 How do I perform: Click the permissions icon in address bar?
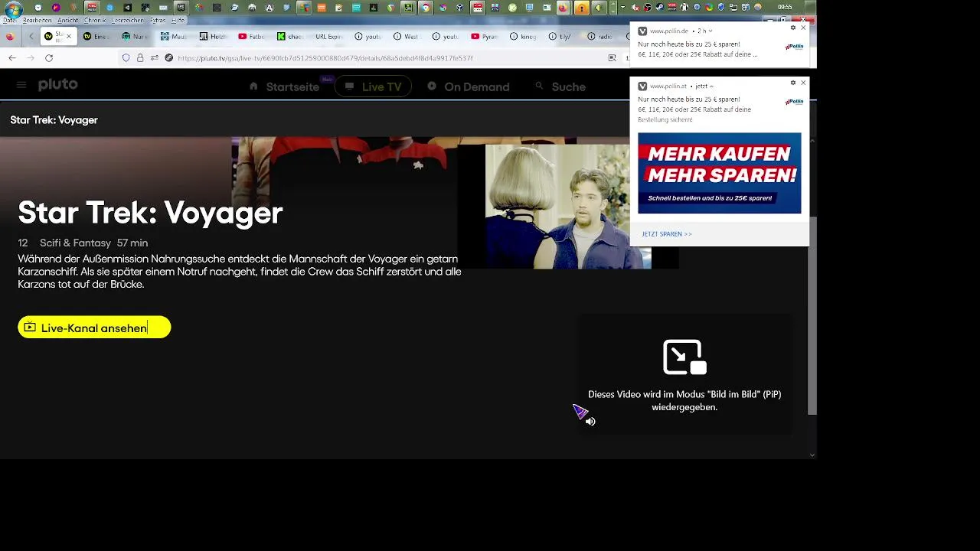[x=155, y=58]
